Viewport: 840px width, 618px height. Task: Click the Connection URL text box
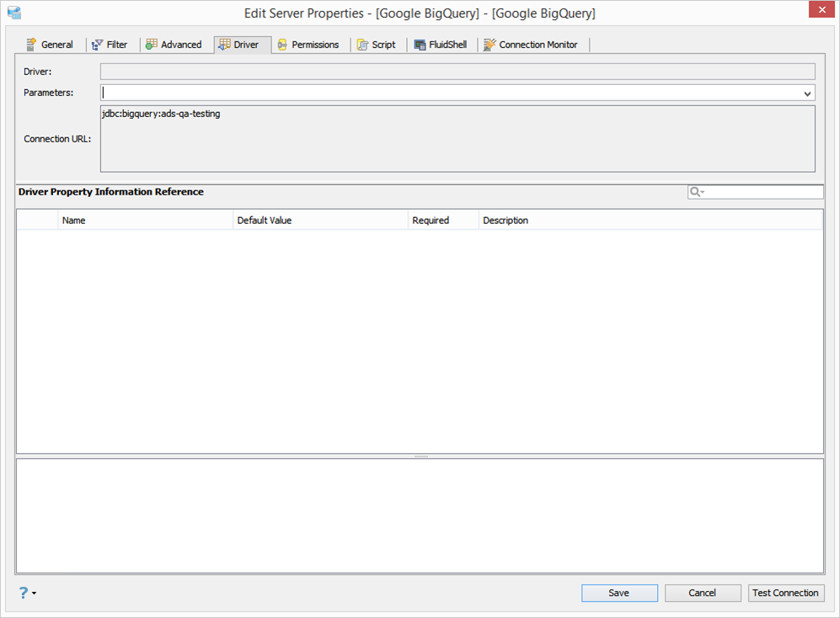[x=457, y=139]
